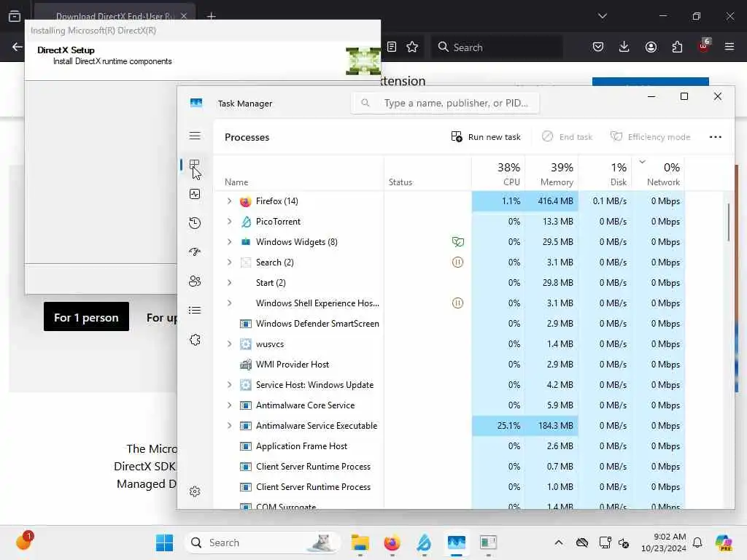This screenshot has width=747, height=560.
Task: Expand Antimalware Core Service row
Action: pos(230,405)
